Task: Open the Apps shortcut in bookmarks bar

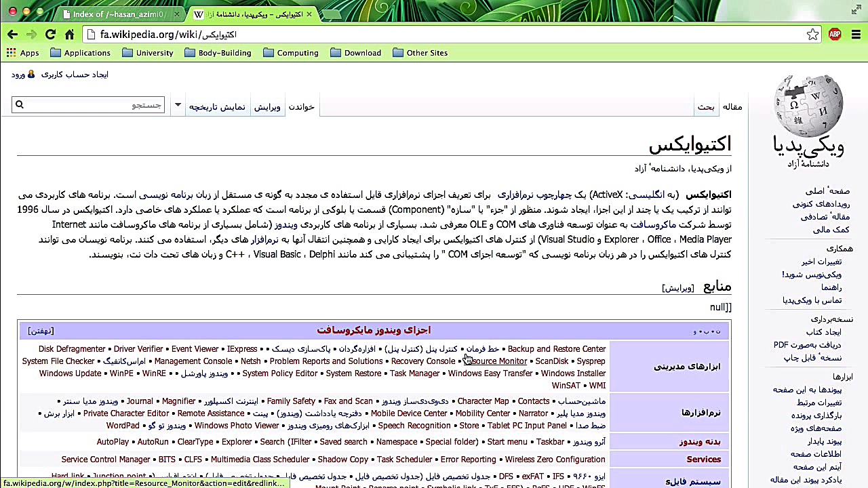Action: (22, 53)
